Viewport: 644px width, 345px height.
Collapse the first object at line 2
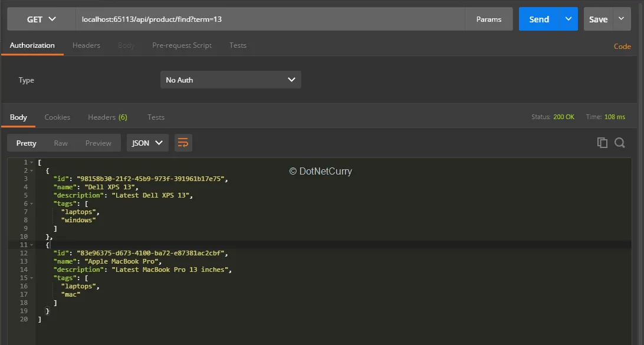32,170
